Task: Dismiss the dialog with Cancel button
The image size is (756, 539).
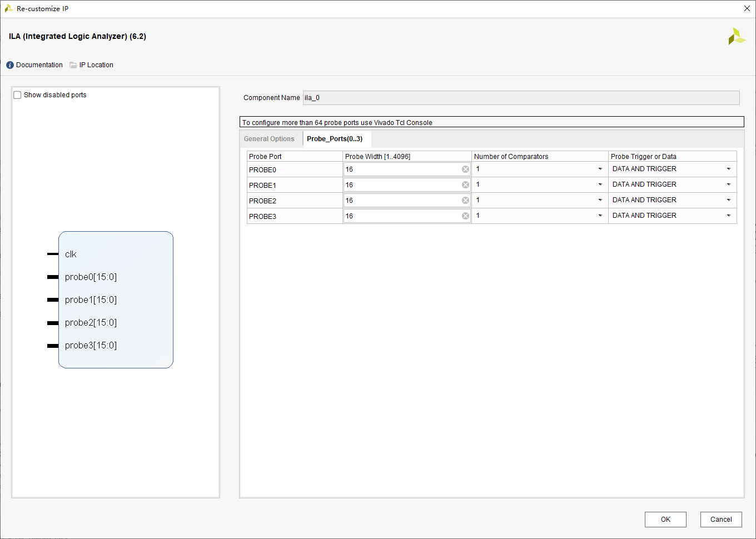Action: [x=721, y=520]
